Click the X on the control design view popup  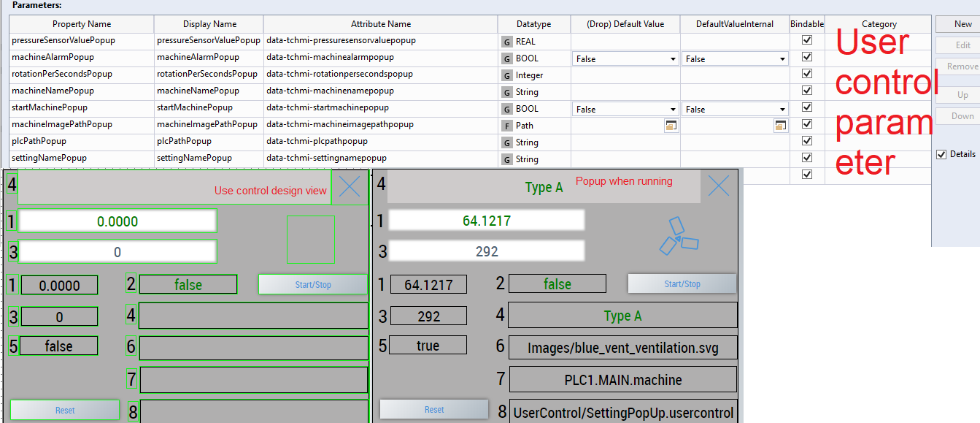349,186
